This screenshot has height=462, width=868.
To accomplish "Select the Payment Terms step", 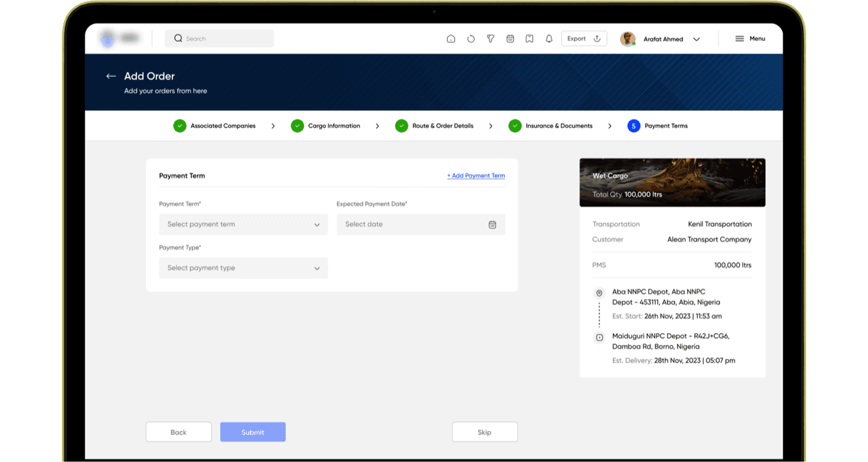I will tap(666, 126).
